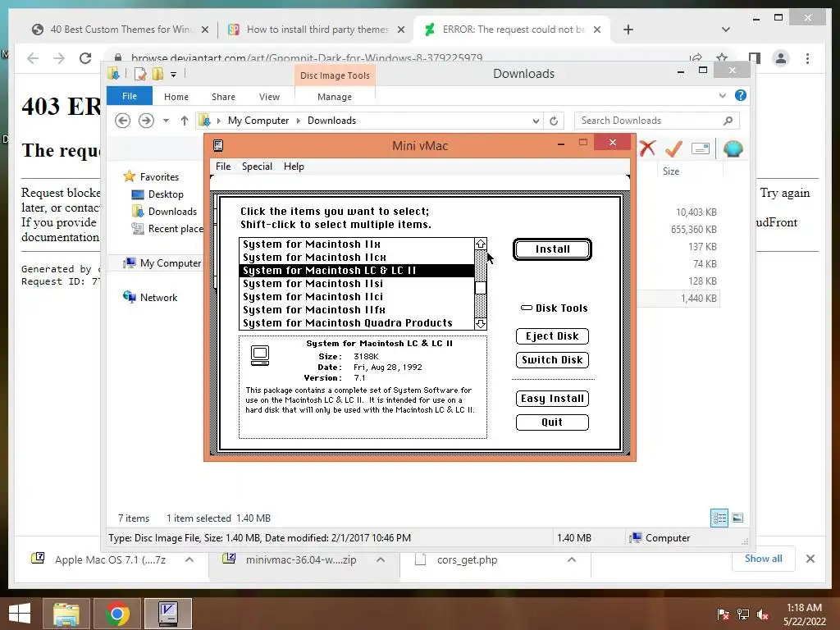Click the properties icon in Quick Access Toolbar
The height and width of the screenshot is (630, 840).
click(139, 74)
